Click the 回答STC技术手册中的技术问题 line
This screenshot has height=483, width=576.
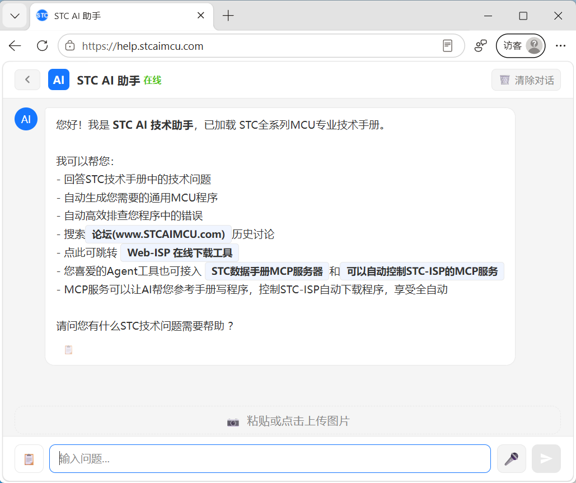tap(134, 179)
